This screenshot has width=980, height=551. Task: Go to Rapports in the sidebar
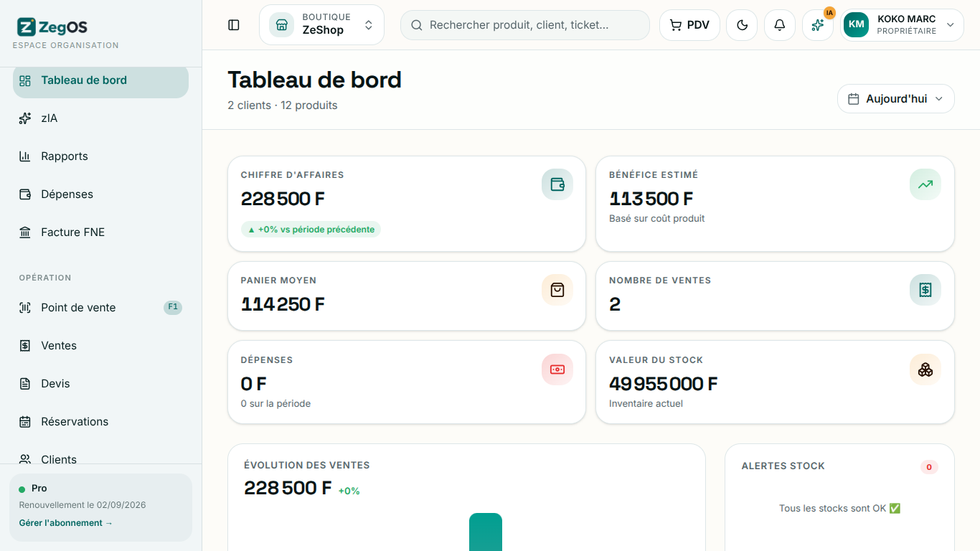coord(100,156)
